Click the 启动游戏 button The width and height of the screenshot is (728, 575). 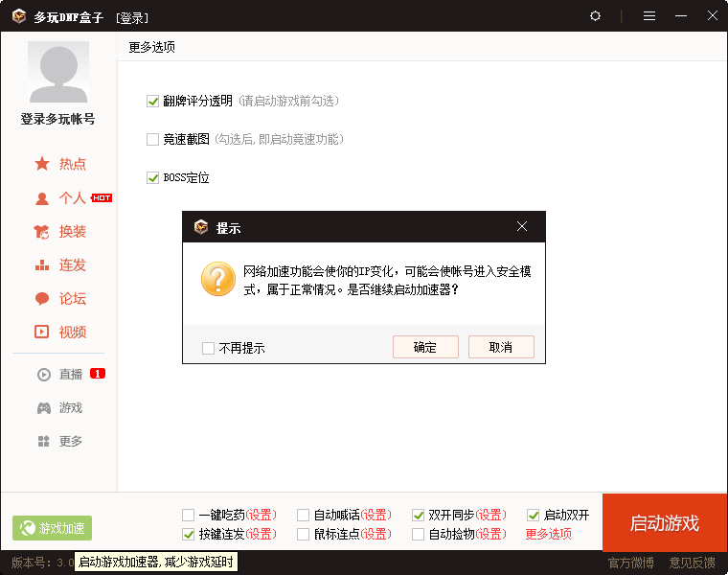coord(665,522)
